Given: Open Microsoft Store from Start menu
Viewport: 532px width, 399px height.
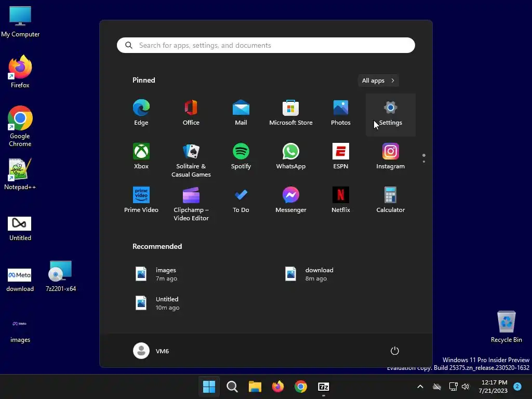Looking at the screenshot, I should (x=291, y=113).
